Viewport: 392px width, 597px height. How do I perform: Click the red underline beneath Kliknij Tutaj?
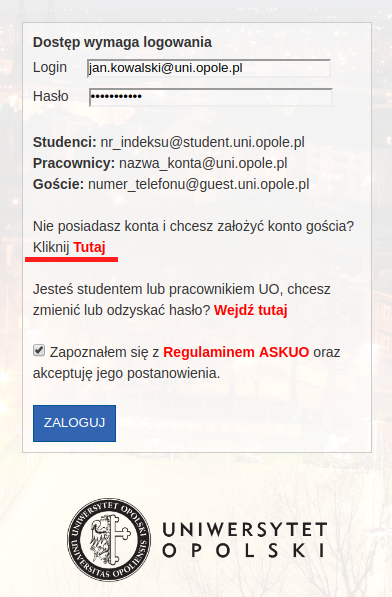(72, 259)
